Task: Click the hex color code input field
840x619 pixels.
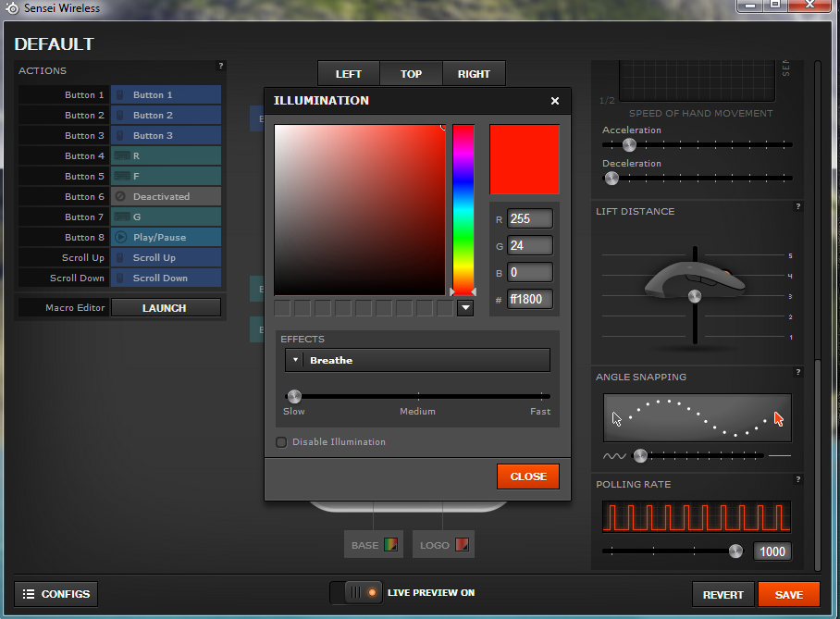Action: pos(529,299)
